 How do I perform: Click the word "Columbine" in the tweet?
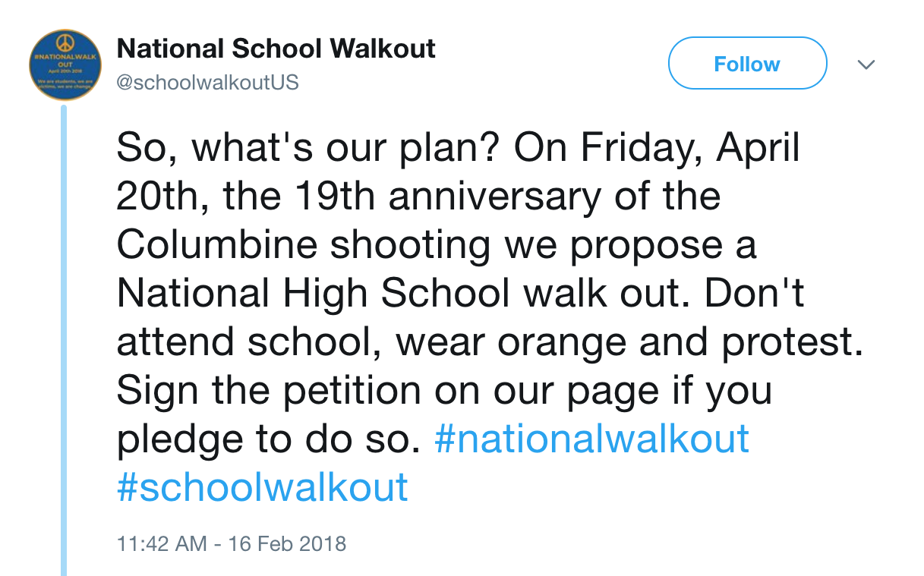[217, 245]
